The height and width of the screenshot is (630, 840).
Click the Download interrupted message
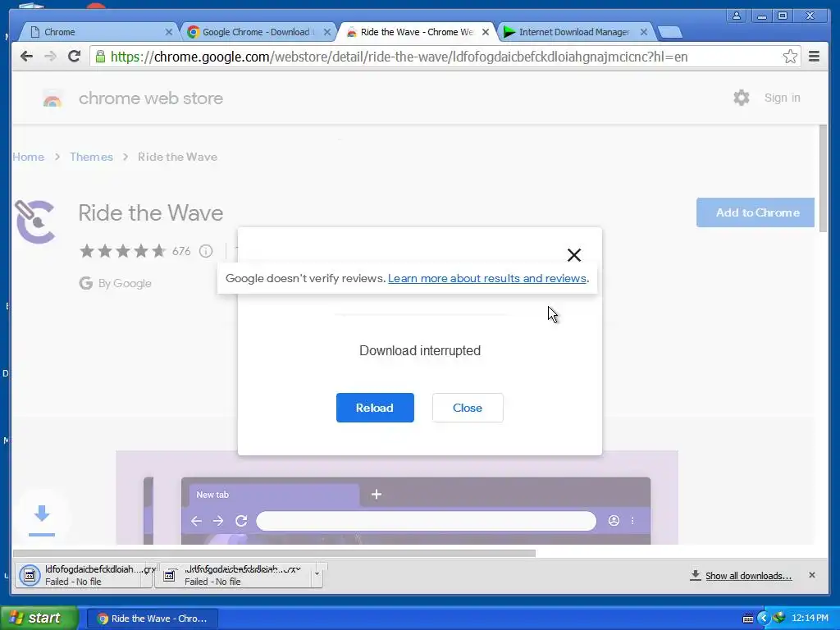pos(420,350)
